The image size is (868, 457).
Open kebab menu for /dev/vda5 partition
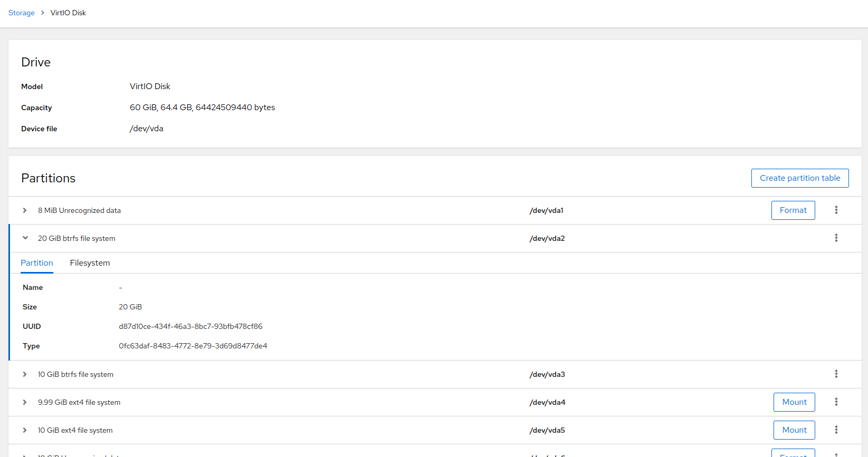coord(836,430)
